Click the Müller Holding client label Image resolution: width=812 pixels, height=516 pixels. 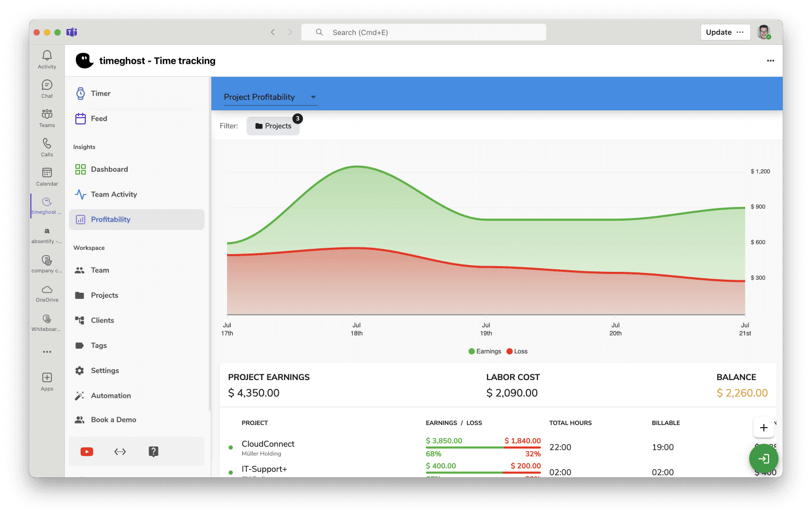[262, 454]
